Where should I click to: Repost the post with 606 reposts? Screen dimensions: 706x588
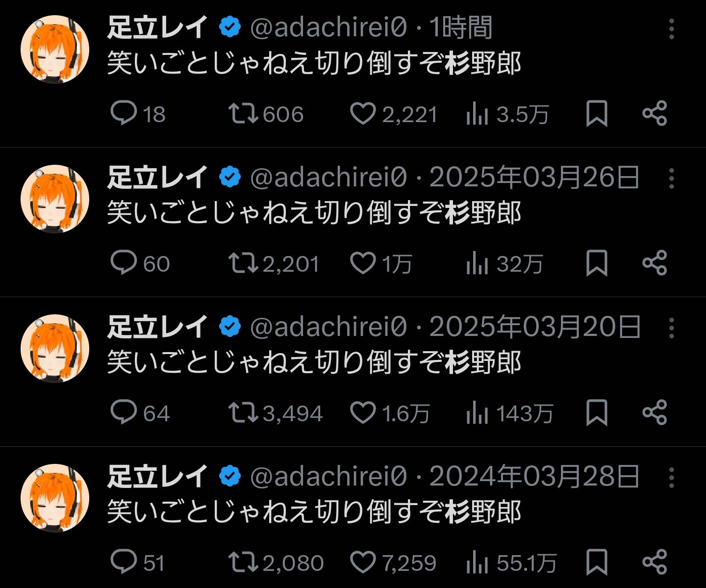pos(243,113)
